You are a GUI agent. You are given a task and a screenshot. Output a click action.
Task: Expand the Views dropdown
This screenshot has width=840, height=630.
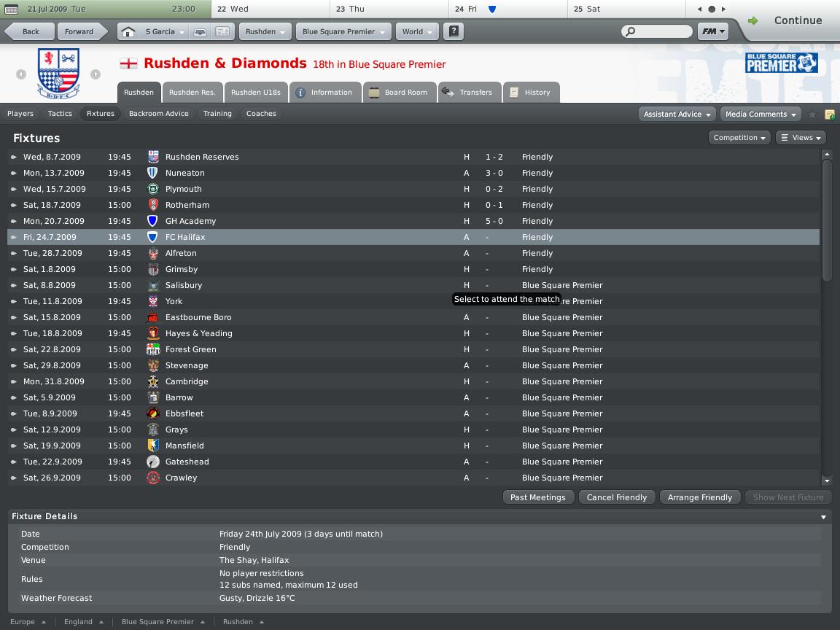tap(801, 138)
